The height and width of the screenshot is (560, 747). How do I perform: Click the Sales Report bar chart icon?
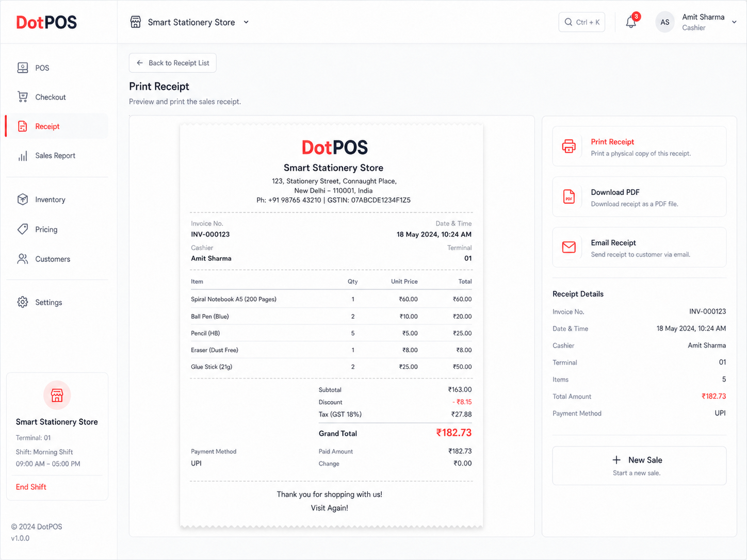(23, 156)
